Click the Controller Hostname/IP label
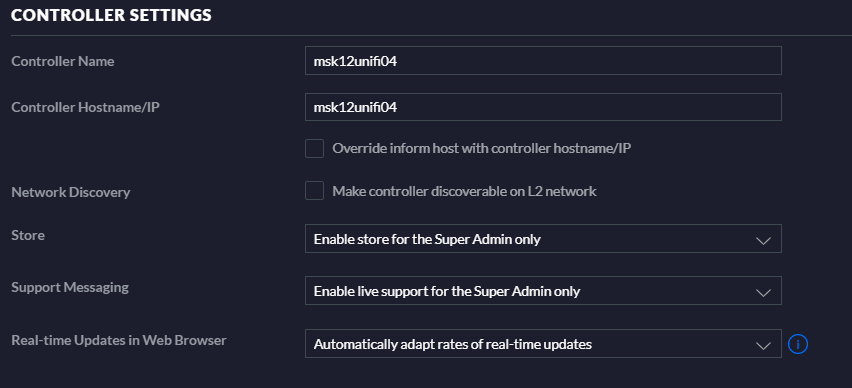The width and height of the screenshot is (852, 388). 85,107
